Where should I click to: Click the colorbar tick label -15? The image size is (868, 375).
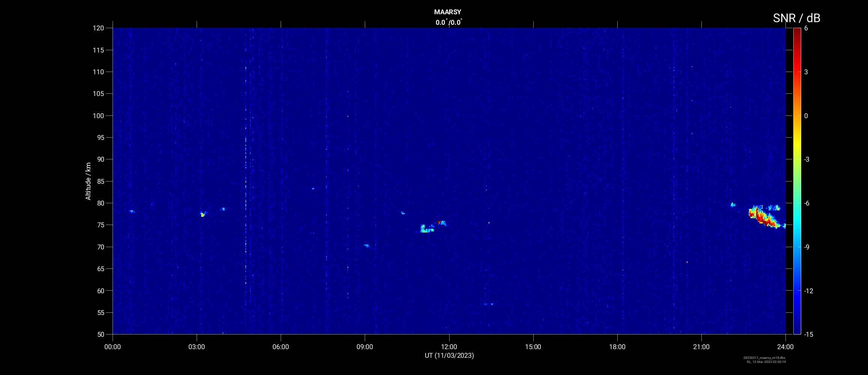(x=808, y=334)
